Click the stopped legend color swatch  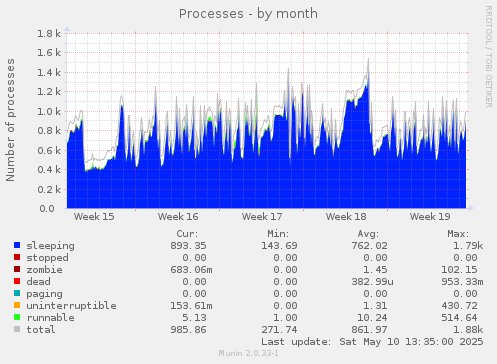tap(17, 257)
